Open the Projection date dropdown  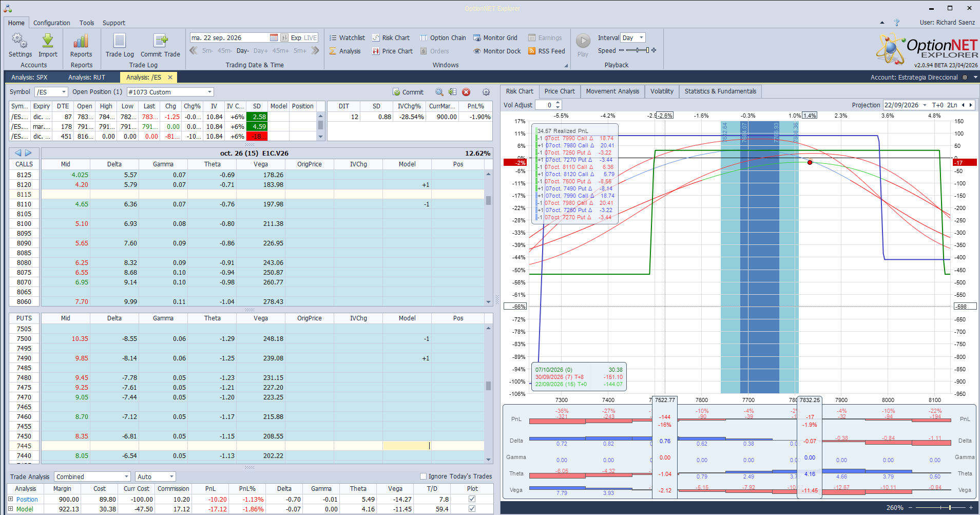[925, 105]
